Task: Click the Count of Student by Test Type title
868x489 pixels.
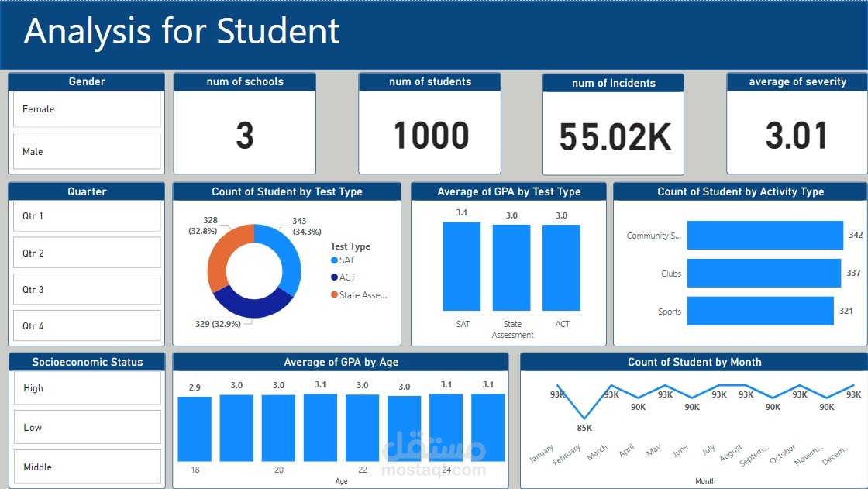Action: [287, 191]
